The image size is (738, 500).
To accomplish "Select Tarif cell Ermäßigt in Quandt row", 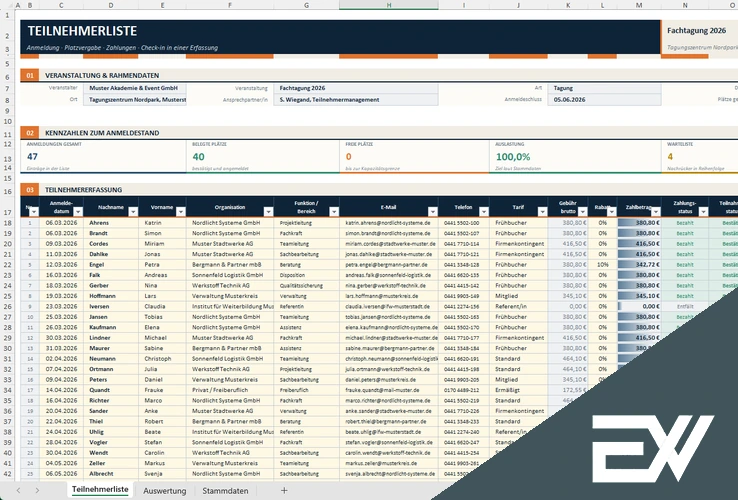I will pos(518,390).
